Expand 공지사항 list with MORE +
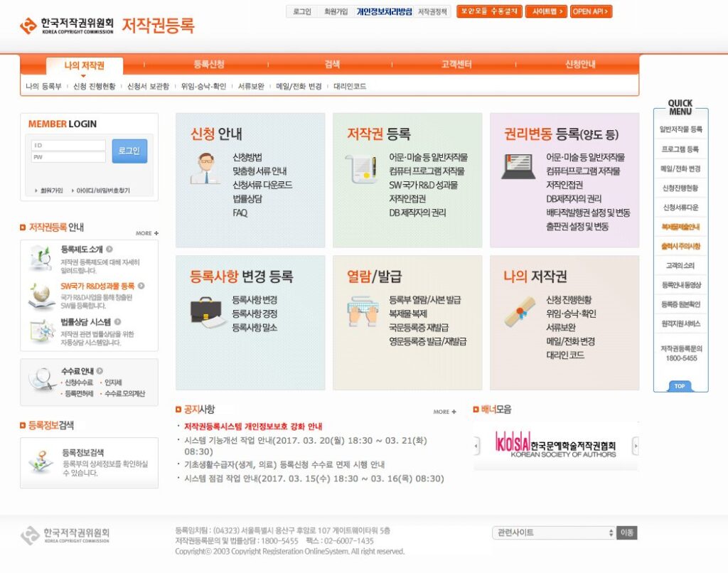The height and width of the screenshot is (573, 728). [444, 412]
